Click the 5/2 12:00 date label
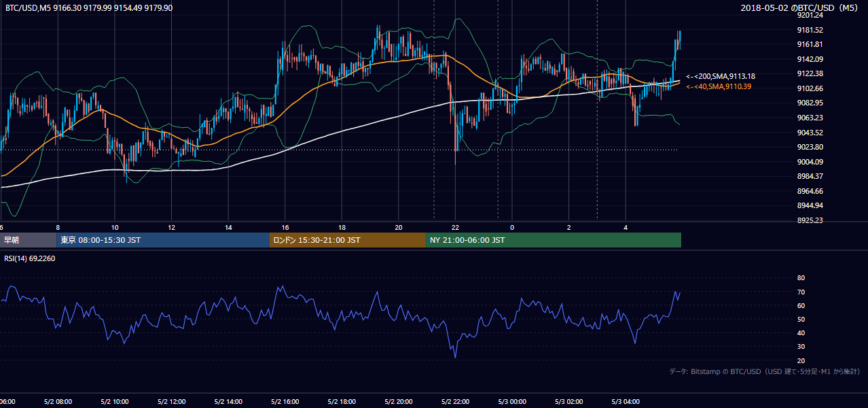Image resolution: width=868 pixels, height=408 pixels. 171,402
